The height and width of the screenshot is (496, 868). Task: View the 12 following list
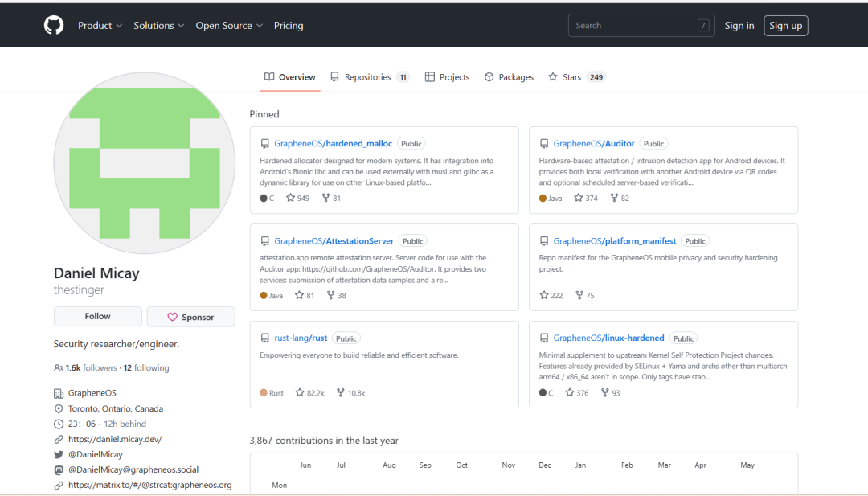146,367
